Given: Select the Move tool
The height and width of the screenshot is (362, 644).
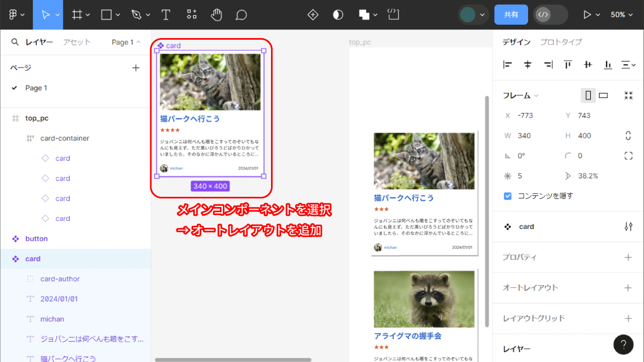Looking at the screenshot, I should click(46, 14).
